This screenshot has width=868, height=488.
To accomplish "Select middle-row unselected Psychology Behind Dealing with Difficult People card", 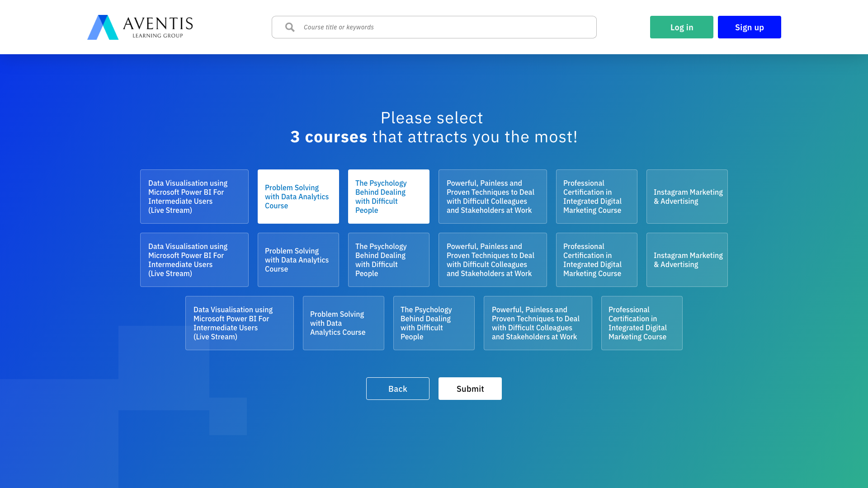I will pyautogui.click(x=389, y=260).
